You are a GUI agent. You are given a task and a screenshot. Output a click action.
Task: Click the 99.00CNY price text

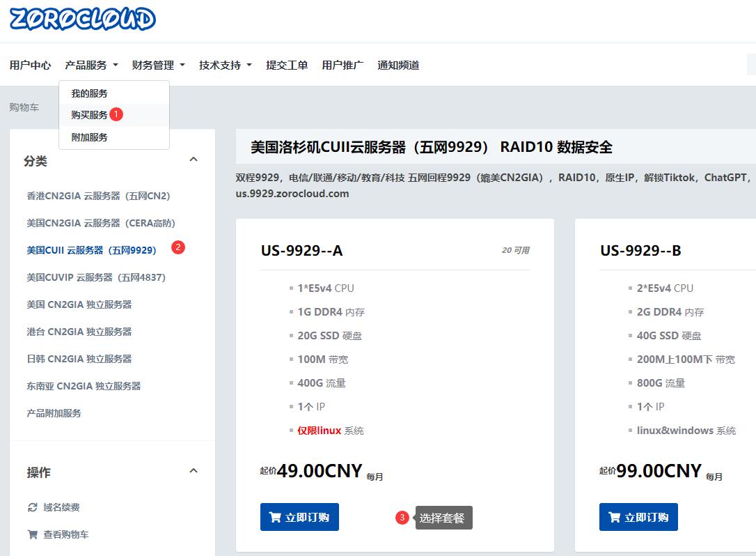(659, 470)
